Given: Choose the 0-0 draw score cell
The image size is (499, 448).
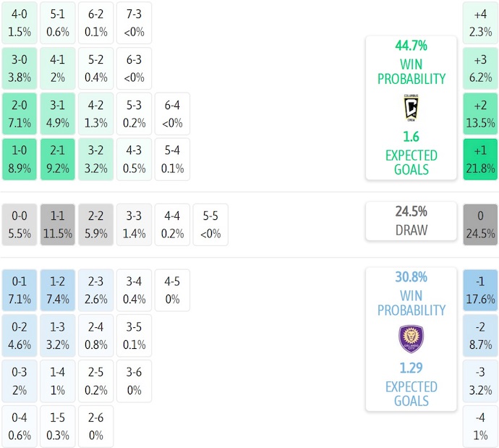Looking at the screenshot, I should [20, 224].
